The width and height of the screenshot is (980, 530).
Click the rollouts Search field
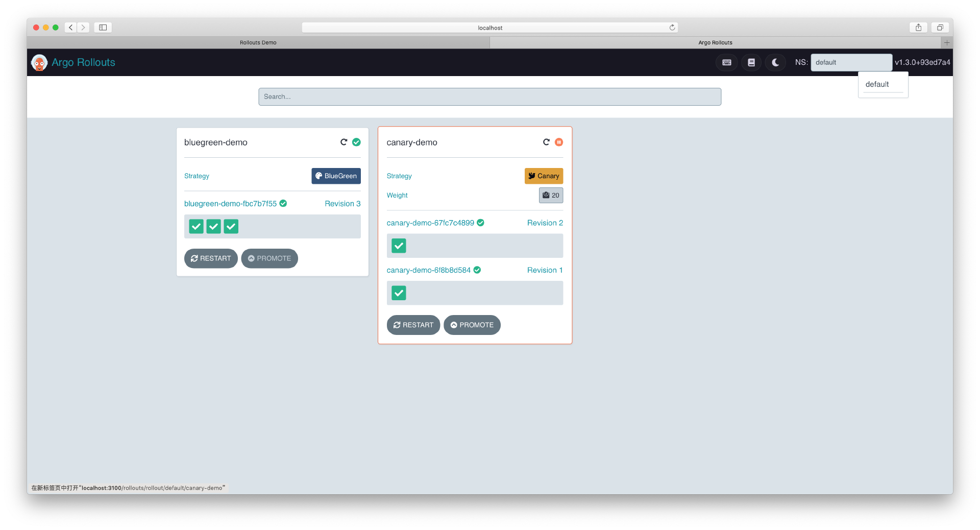pos(489,97)
